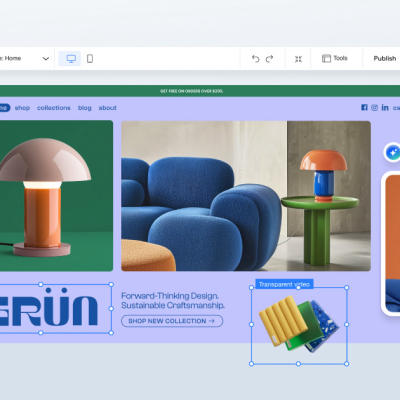Open the Tools panel
This screenshot has width=400, height=400.
pyautogui.click(x=335, y=58)
